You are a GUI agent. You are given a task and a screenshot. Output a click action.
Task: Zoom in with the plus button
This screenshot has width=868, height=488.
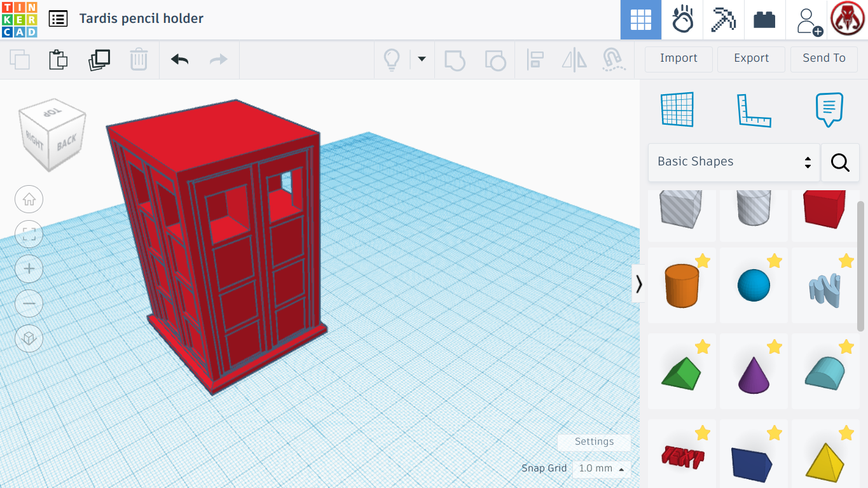[29, 268]
